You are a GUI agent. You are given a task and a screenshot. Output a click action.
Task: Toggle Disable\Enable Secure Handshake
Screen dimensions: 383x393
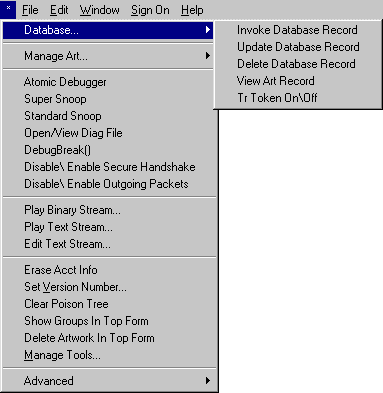click(x=110, y=167)
